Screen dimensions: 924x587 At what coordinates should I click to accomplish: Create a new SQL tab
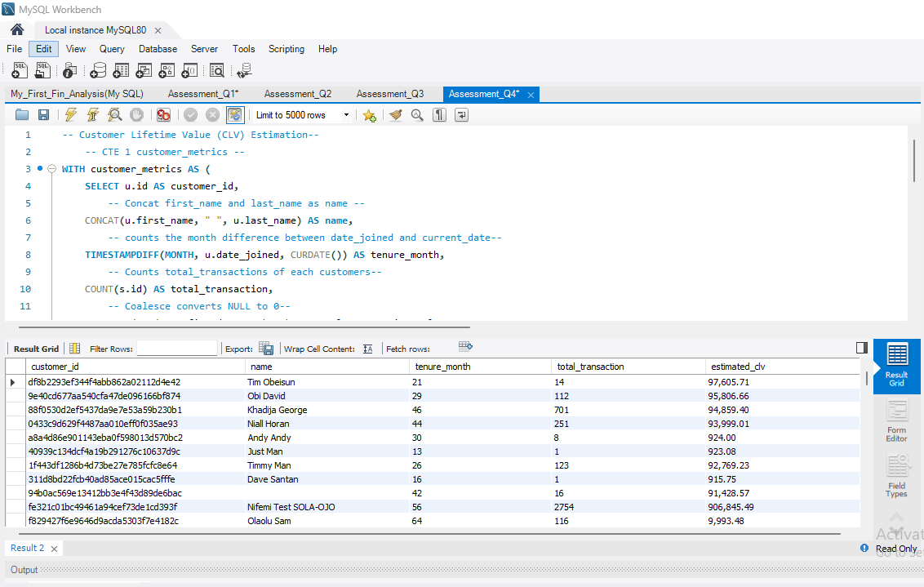[20, 71]
